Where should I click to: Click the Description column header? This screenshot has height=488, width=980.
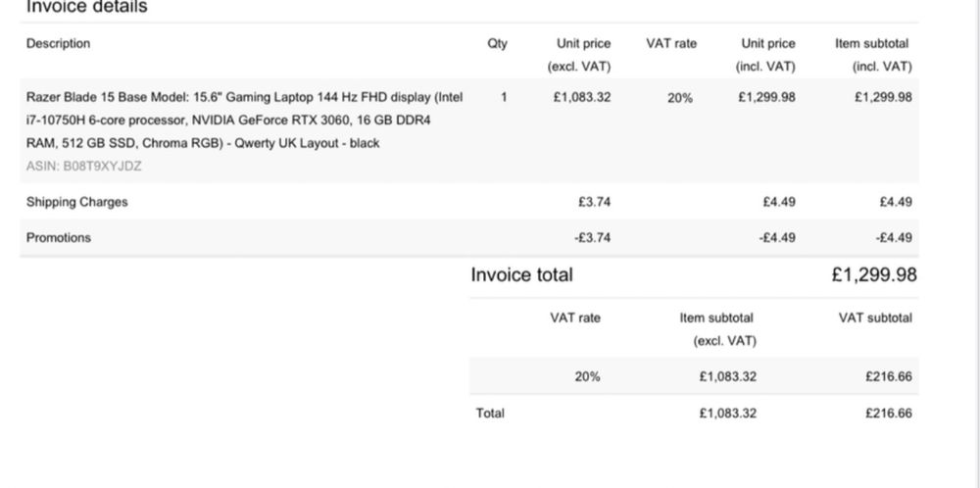58,43
